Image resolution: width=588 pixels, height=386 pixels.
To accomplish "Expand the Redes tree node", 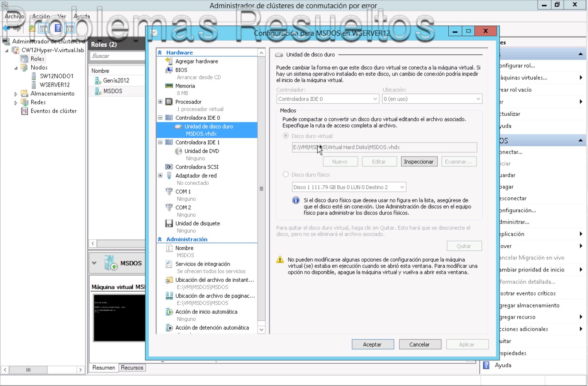I will 16,103.
